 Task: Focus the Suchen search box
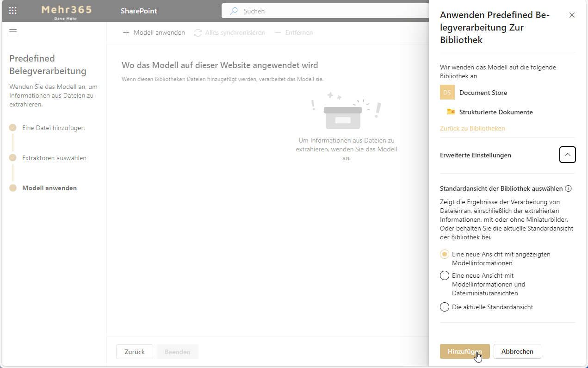pos(325,11)
